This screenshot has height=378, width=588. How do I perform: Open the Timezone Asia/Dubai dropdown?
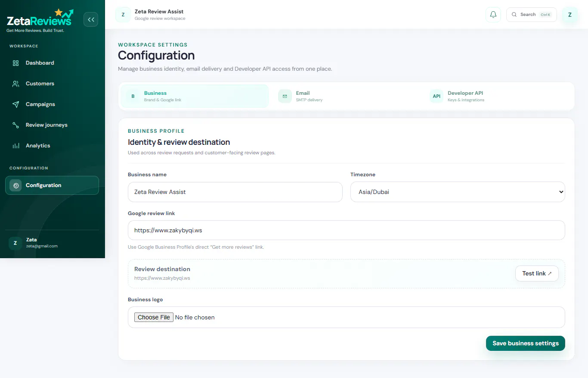pos(458,192)
